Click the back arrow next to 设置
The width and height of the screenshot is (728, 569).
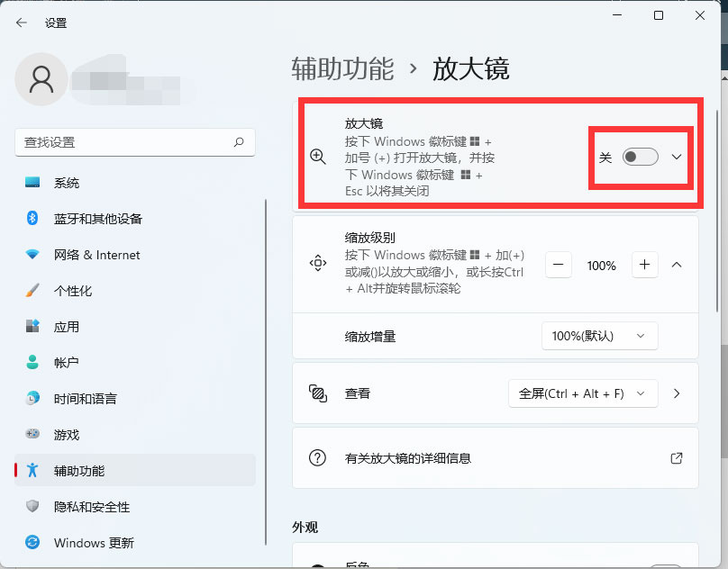click(20, 23)
